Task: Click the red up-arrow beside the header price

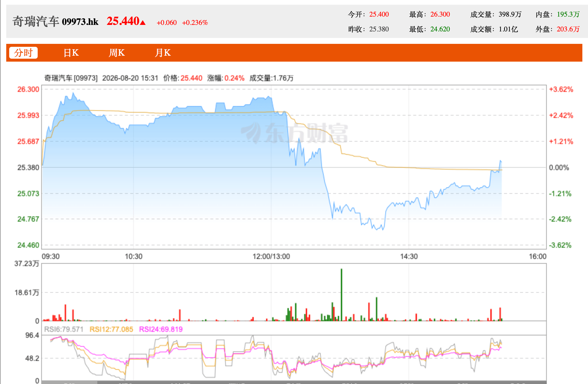Action: (143, 23)
